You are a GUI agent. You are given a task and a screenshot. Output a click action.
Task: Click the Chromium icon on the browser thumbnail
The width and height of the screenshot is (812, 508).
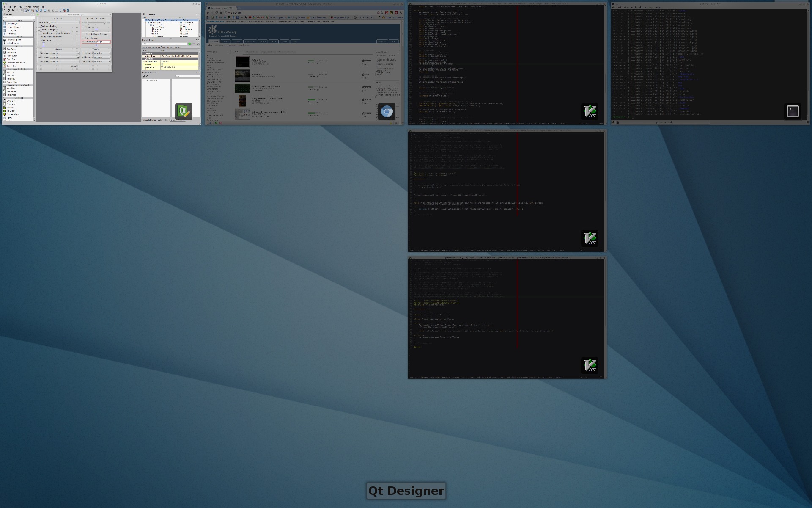[387, 111]
